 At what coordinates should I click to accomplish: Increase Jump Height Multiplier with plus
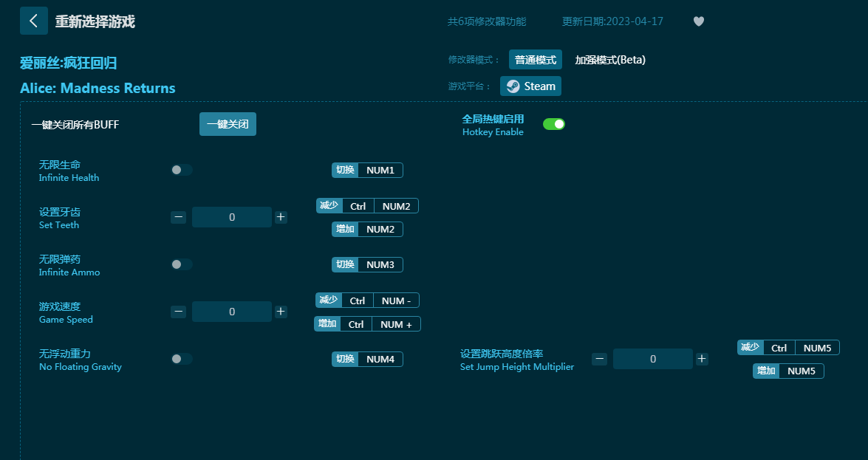pyautogui.click(x=701, y=359)
